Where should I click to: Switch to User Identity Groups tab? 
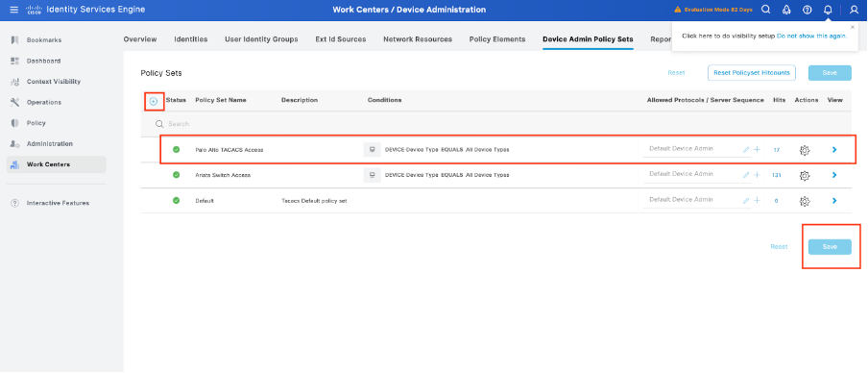point(261,39)
